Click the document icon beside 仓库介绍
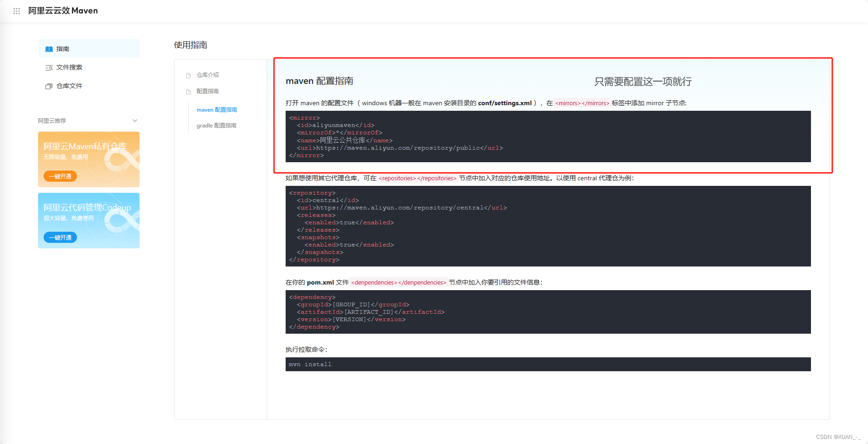The height and width of the screenshot is (444, 868). (188, 75)
